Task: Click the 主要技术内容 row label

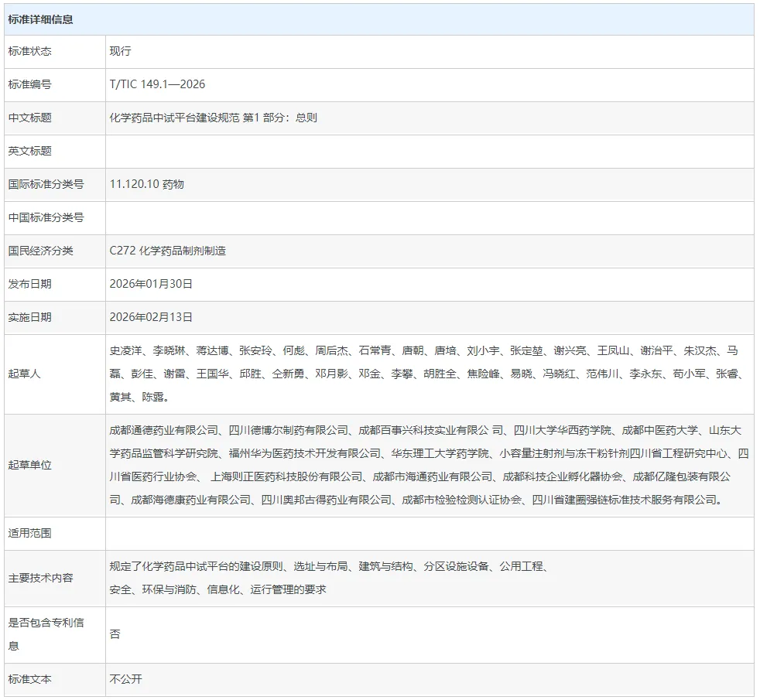Action: 40,578
